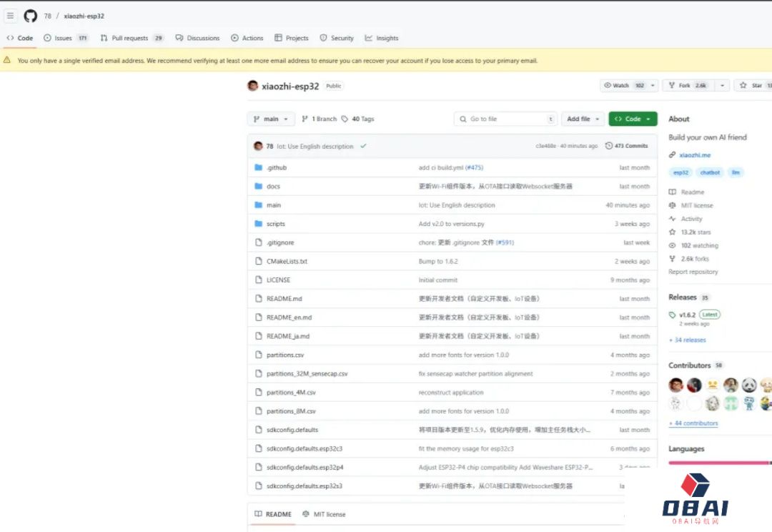Open pull request #591 link

tap(505, 242)
